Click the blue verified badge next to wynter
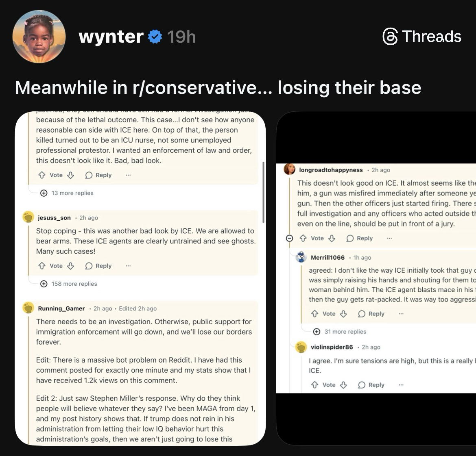Viewport: 476px width, 456px height. (155, 37)
